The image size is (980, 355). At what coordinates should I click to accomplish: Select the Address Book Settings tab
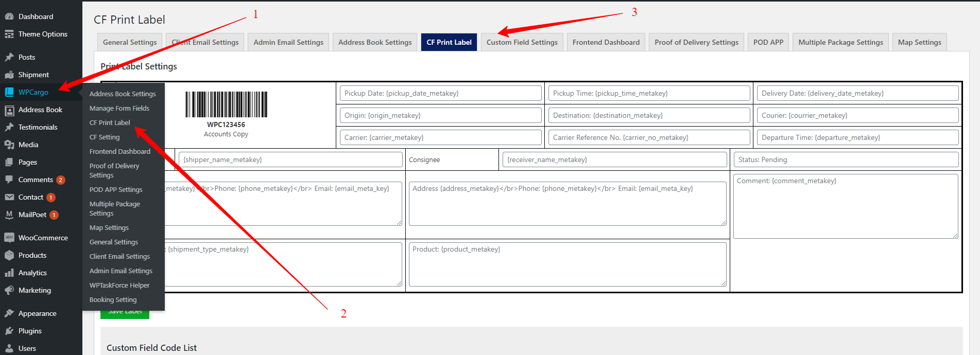click(375, 42)
